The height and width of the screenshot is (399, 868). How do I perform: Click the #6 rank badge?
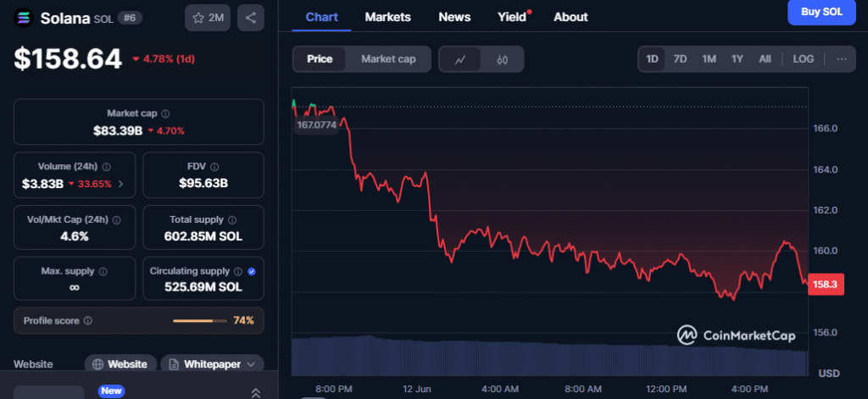click(130, 19)
